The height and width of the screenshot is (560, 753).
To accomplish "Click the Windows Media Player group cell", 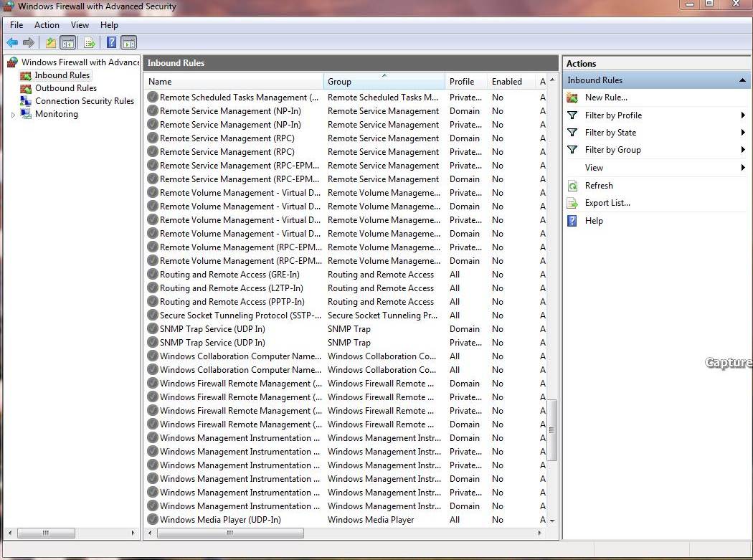I will (x=371, y=520).
